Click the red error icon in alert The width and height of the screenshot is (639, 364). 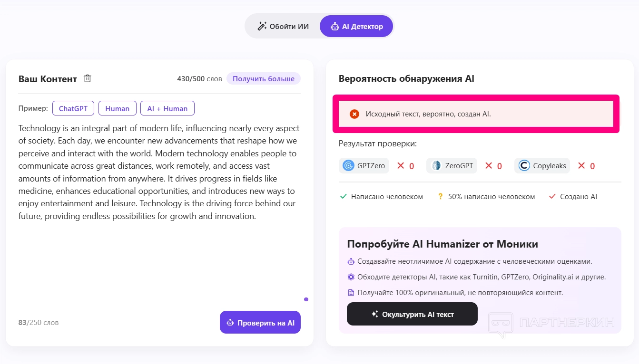pos(354,114)
